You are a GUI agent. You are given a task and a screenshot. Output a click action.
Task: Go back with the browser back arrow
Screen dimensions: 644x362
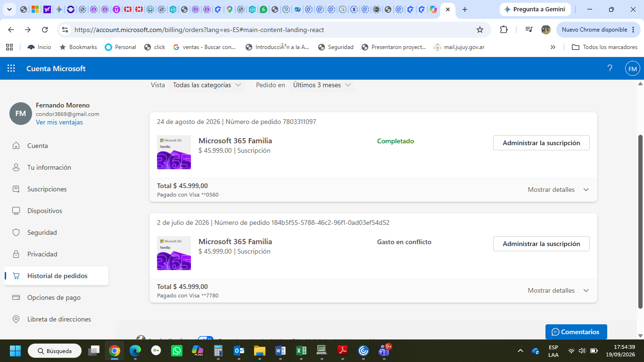click(x=11, y=30)
